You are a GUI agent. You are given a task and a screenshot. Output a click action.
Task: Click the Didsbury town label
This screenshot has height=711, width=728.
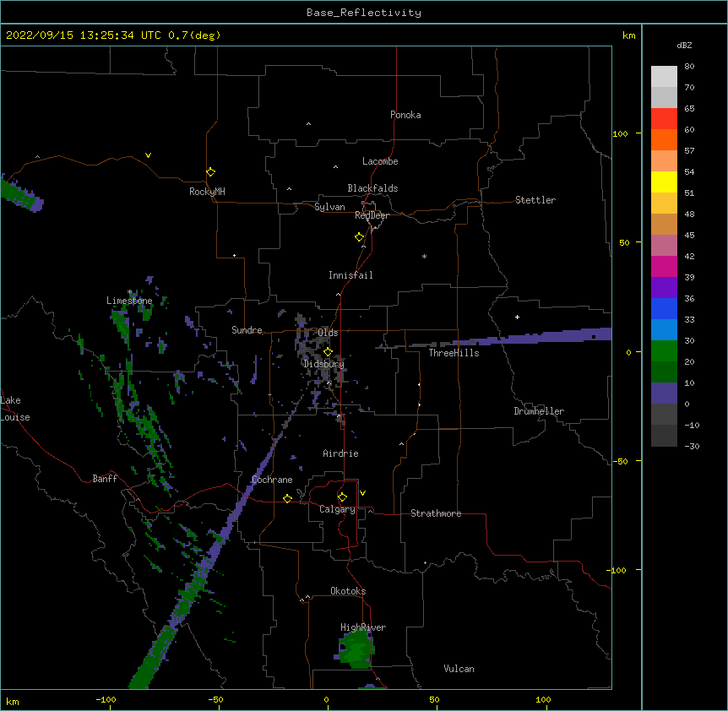point(323,364)
